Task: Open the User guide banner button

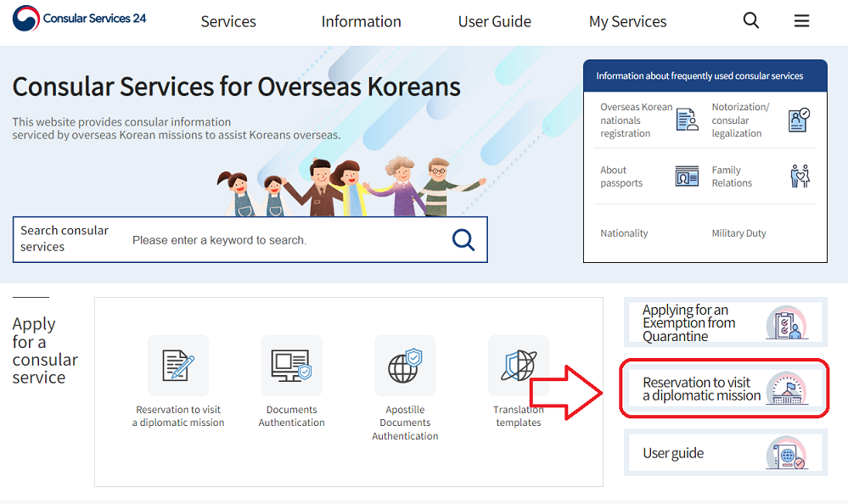Action: (x=725, y=453)
